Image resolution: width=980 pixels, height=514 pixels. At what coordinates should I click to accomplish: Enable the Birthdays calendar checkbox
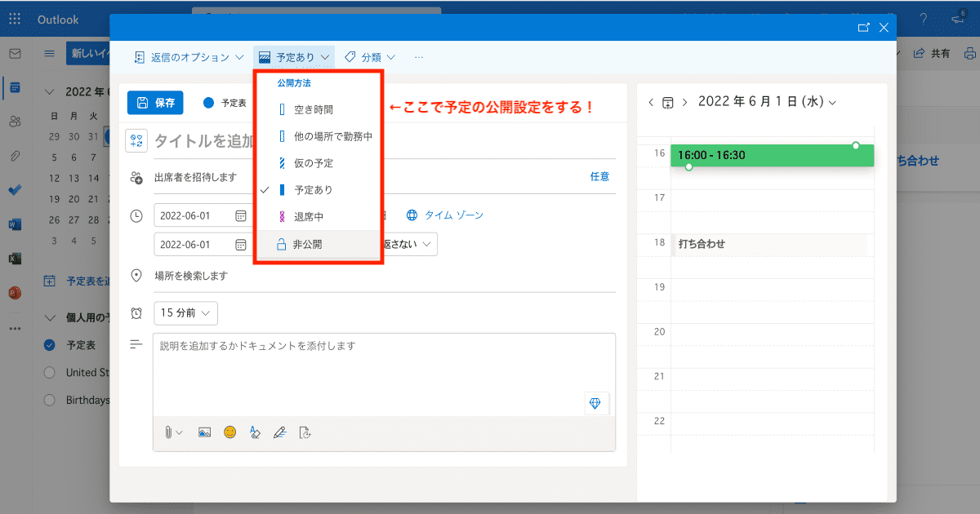(x=49, y=399)
